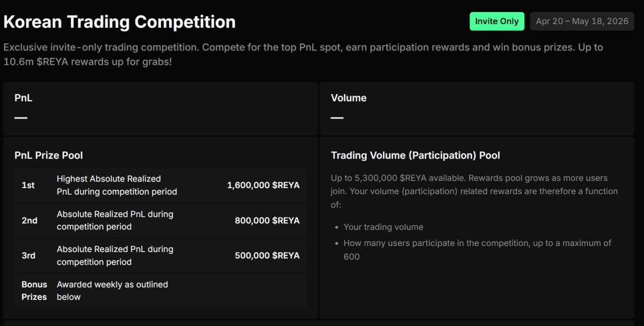Click the Bonus Prizes row label
Viewport: 644px width, 326px height.
pos(34,291)
